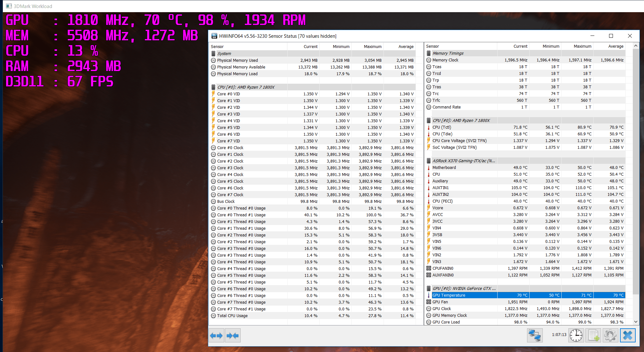This screenshot has width=644, height=352.
Task: Select the Total CPU Usage row
Action: click(232, 316)
